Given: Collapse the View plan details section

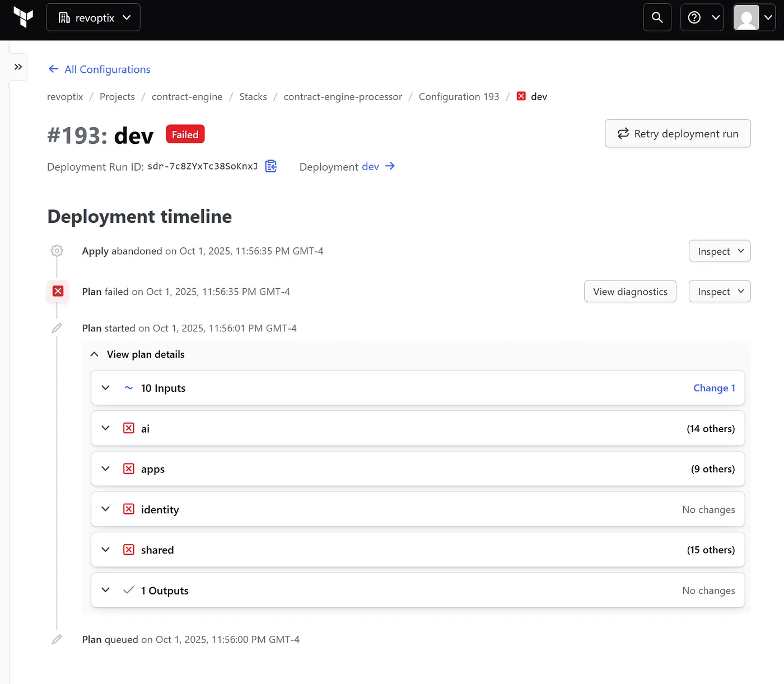Looking at the screenshot, I should (x=95, y=354).
